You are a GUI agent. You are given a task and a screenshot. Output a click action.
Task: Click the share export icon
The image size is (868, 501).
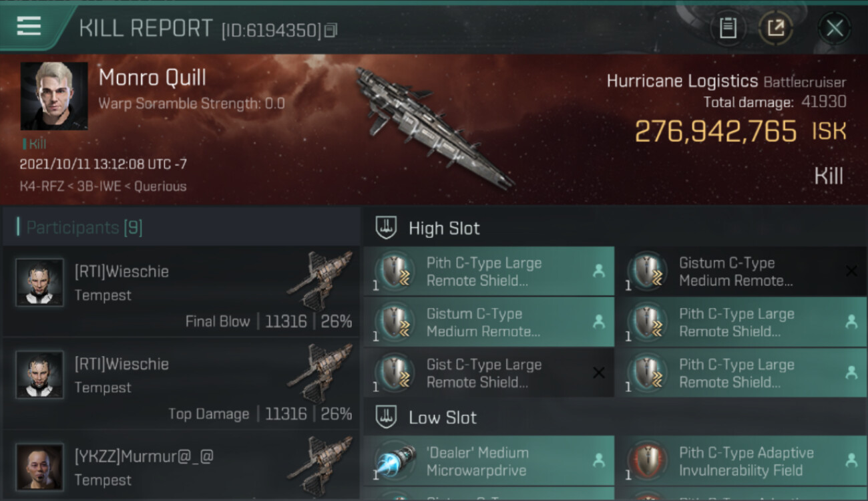pyautogui.click(x=775, y=28)
